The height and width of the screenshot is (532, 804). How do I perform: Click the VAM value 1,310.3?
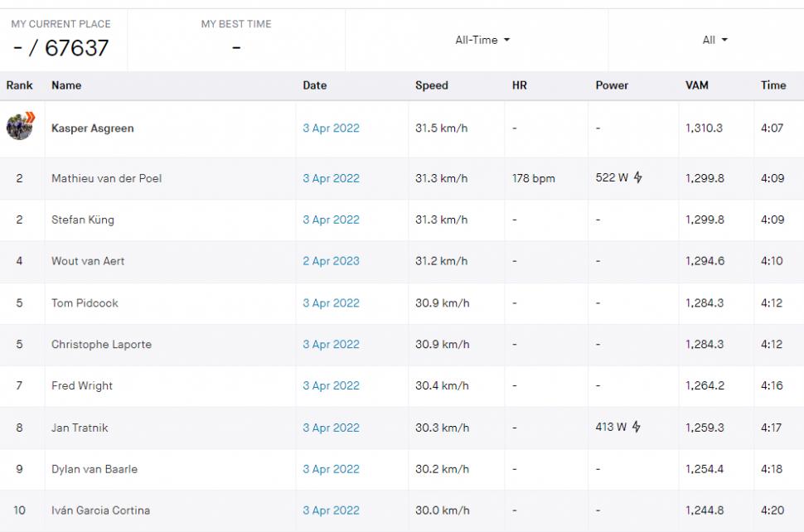pos(704,128)
